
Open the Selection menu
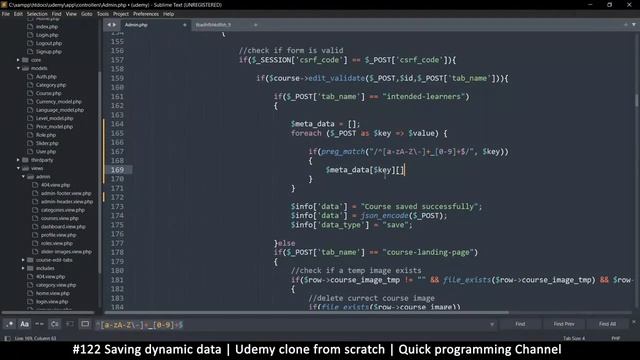(37, 14)
